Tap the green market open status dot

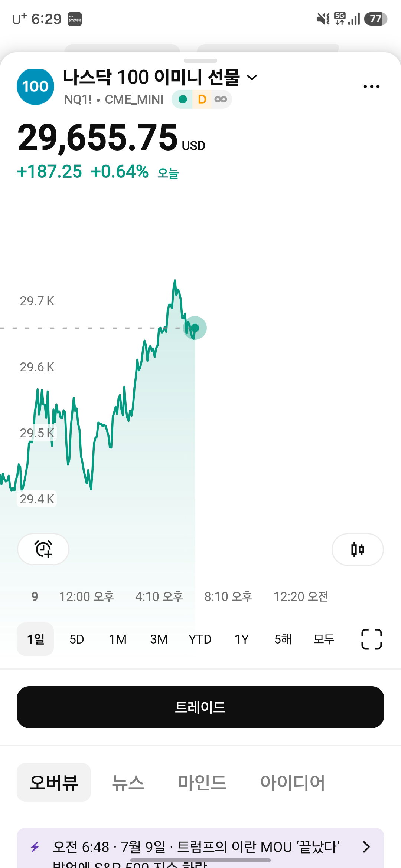[183, 99]
